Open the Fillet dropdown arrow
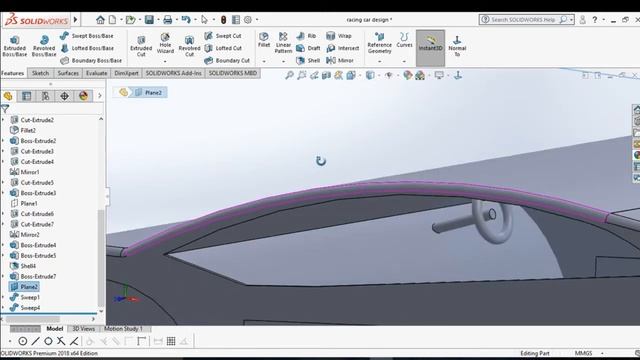Image resolution: width=640 pixels, height=360 pixels. tap(264, 61)
